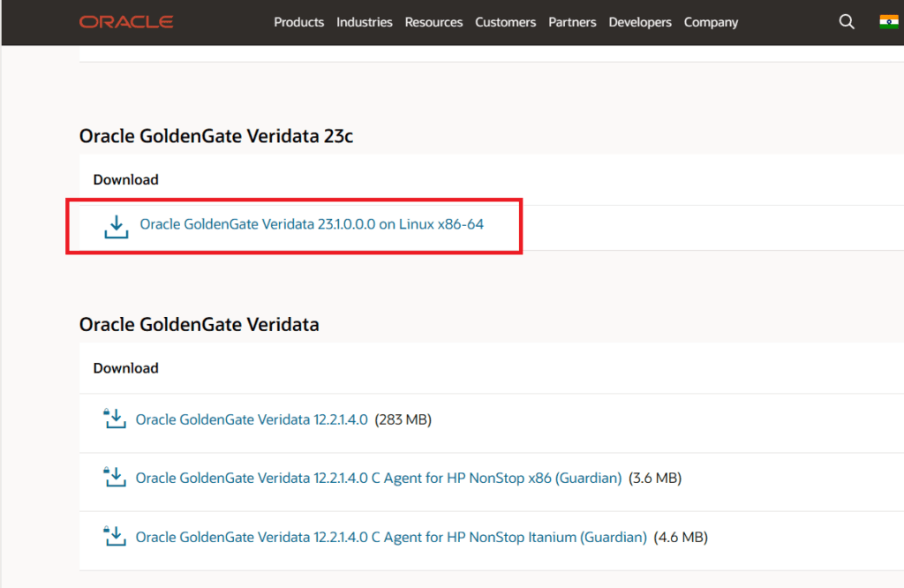Image resolution: width=904 pixels, height=588 pixels.
Task: Show the Company menu
Action: tap(711, 22)
